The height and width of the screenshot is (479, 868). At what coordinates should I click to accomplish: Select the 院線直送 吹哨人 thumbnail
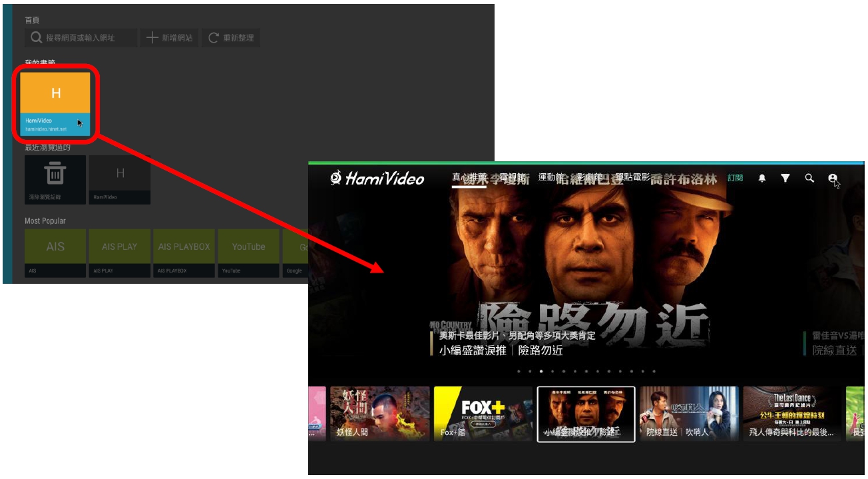(689, 414)
